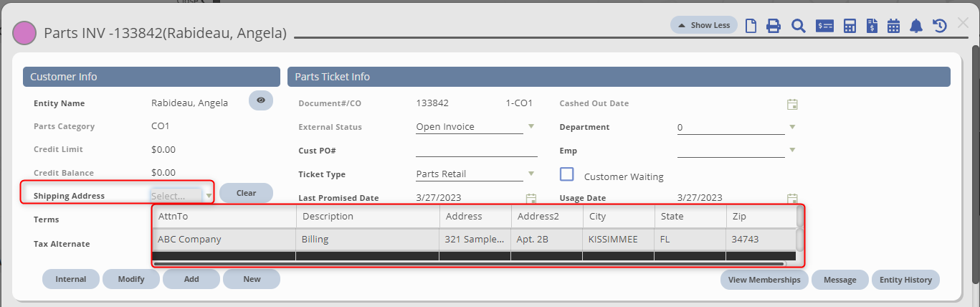Click the City column header
This screenshot has height=307, width=980.
[x=619, y=216]
